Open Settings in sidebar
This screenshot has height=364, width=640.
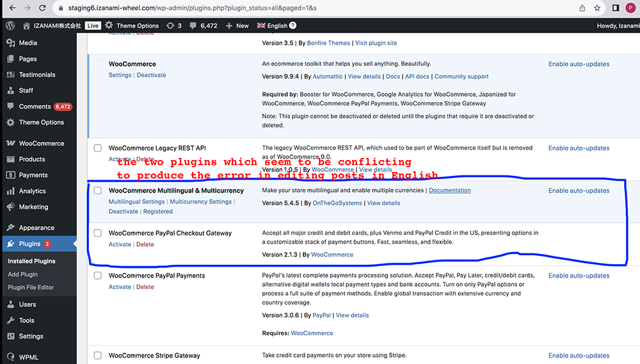click(31, 336)
